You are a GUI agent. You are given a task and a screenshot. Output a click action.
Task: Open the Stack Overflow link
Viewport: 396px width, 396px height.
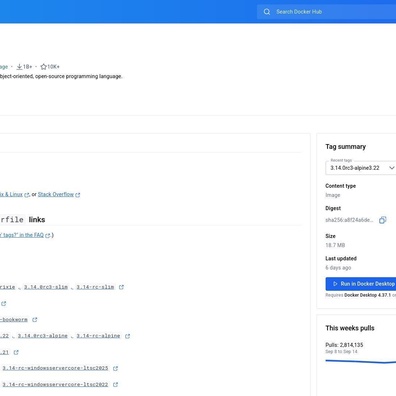(56, 194)
